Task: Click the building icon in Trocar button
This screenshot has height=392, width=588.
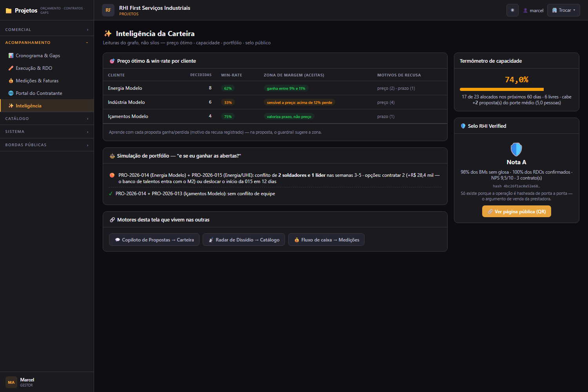Action: coord(554,10)
